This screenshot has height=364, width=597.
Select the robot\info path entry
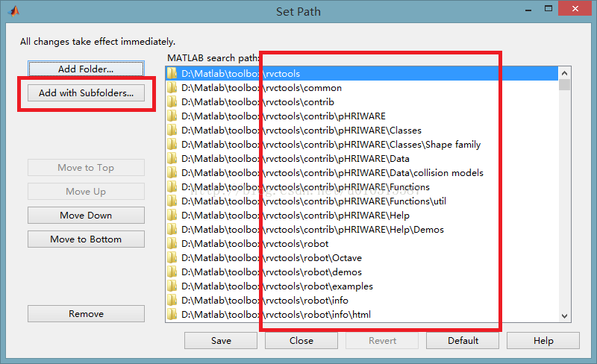click(x=362, y=301)
